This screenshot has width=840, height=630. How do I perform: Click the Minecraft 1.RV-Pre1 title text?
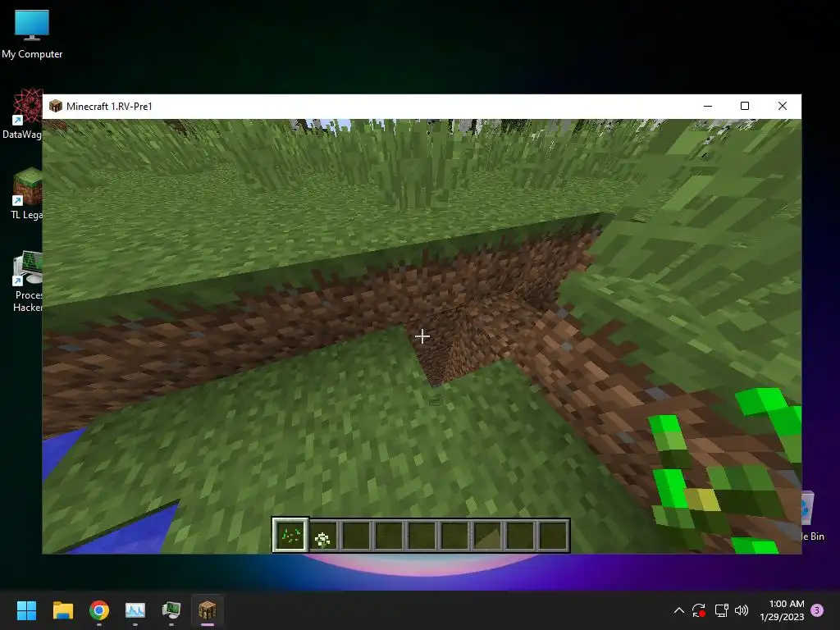pyautogui.click(x=109, y=106)
